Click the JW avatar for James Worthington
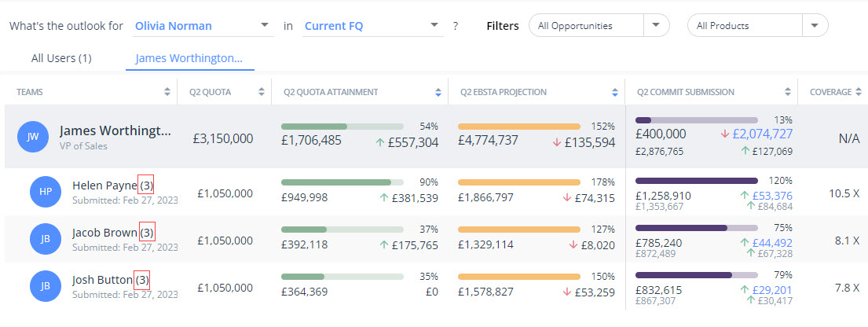The image size is (868, 327). coord(33,136)
